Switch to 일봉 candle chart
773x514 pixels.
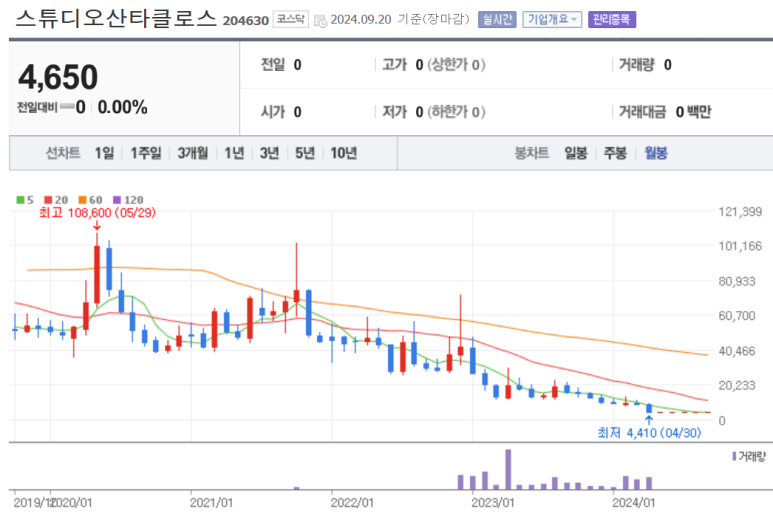pyautogui.click(x=576, y=153)
